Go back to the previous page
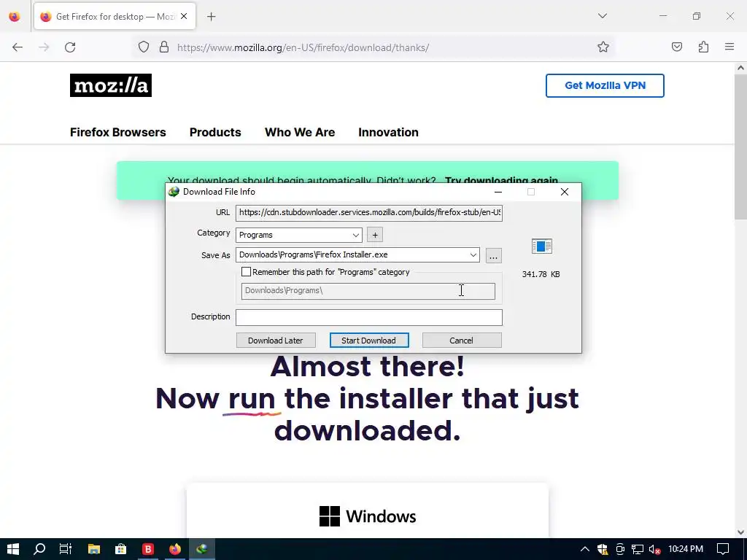This screenshot has width=747, height=560. pos(18,47)
